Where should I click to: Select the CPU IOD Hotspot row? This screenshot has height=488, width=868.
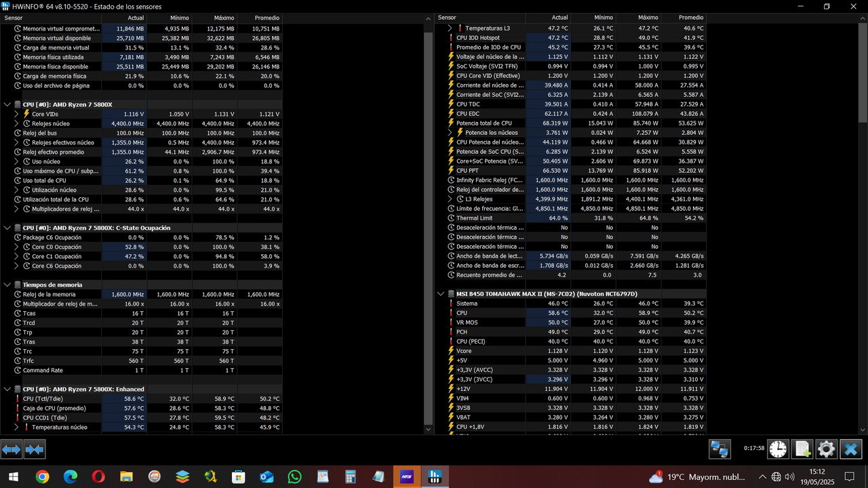570,38
